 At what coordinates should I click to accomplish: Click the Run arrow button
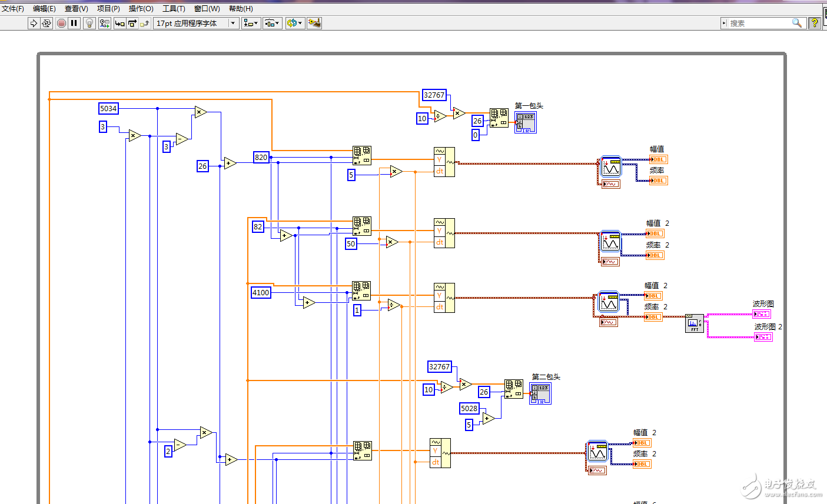[x=34, y=23]
